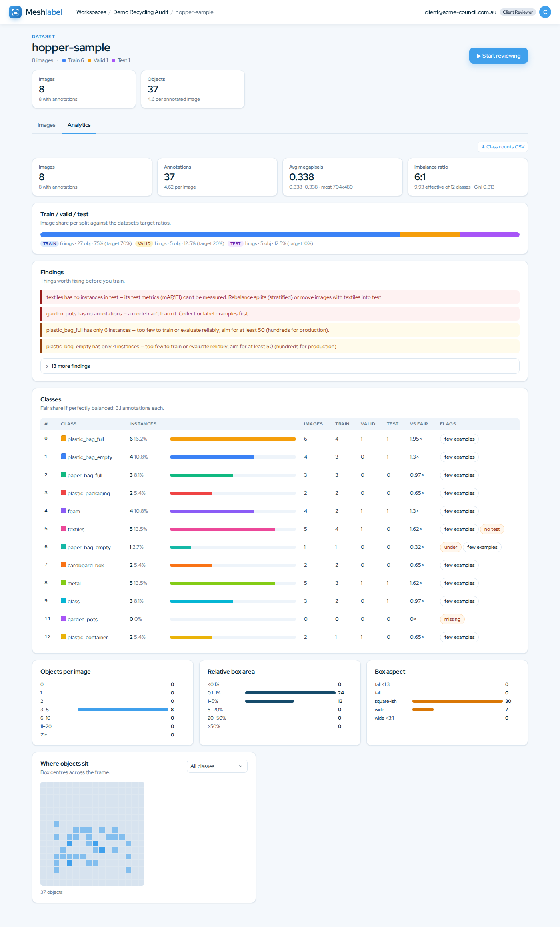Click the INSTANCES column header
Screen dimensions: 560x927
pyautogui.click(x=143, y=424)
